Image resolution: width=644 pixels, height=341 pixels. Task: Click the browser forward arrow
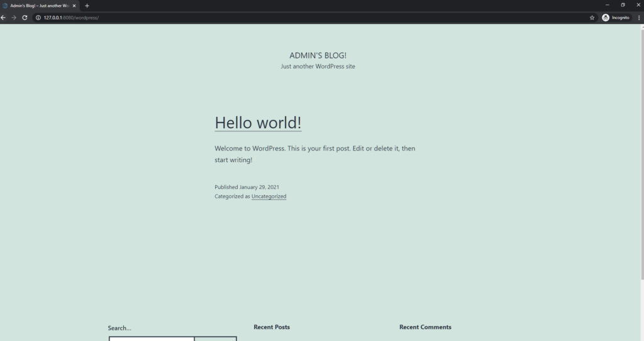click(14, 18)
